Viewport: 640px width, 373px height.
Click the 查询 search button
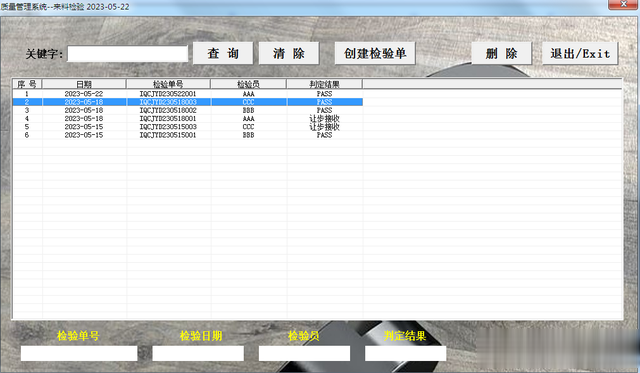tap(223, 53)
